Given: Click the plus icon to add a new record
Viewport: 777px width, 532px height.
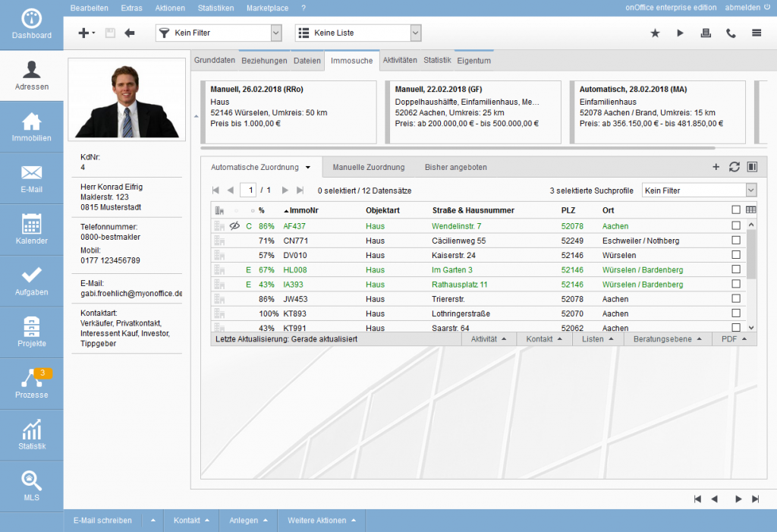Looking at the screenshot, I should click(x=80, y=33).
